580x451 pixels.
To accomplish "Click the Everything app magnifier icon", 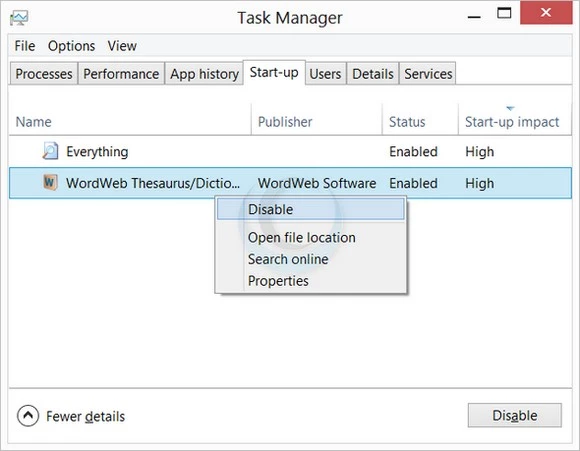I will (50, 151).
